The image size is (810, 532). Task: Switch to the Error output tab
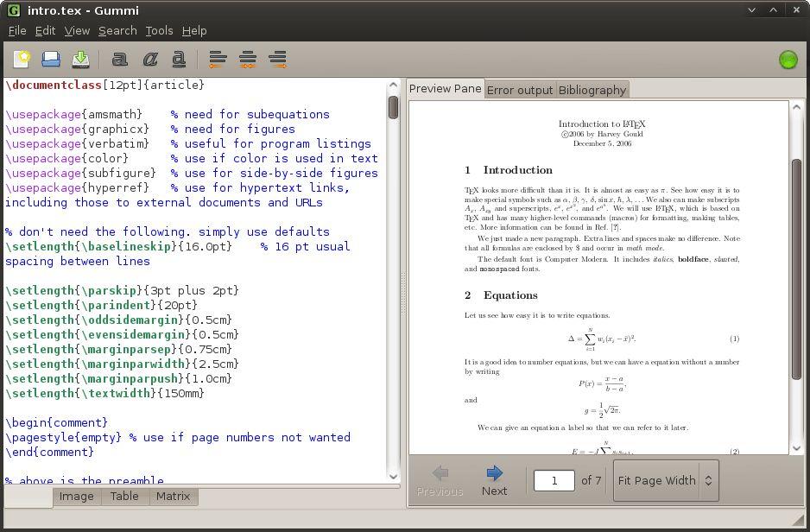(x=520, y=90)
